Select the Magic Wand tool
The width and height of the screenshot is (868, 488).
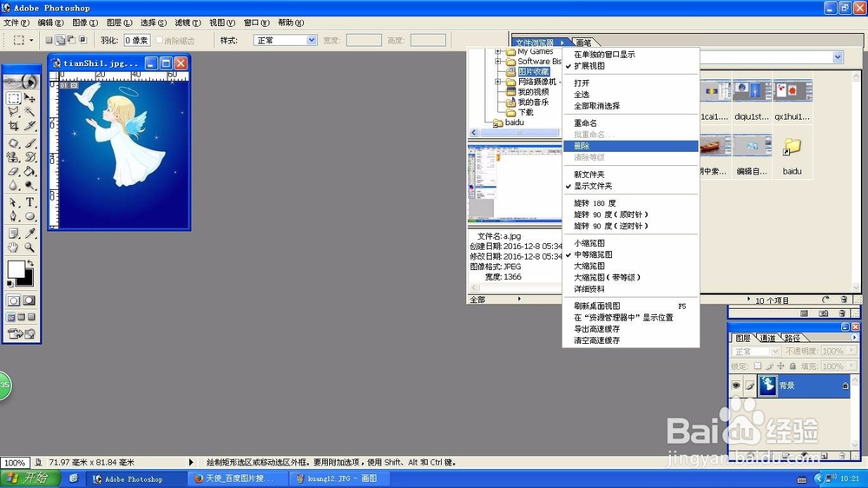tap(30, 112)
